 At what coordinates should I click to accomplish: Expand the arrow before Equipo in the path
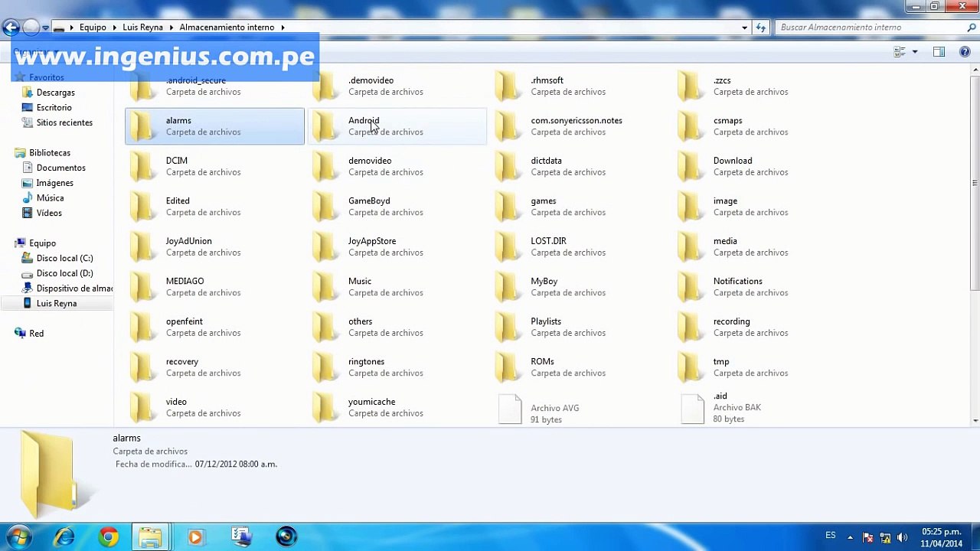(x=73, y=28)
